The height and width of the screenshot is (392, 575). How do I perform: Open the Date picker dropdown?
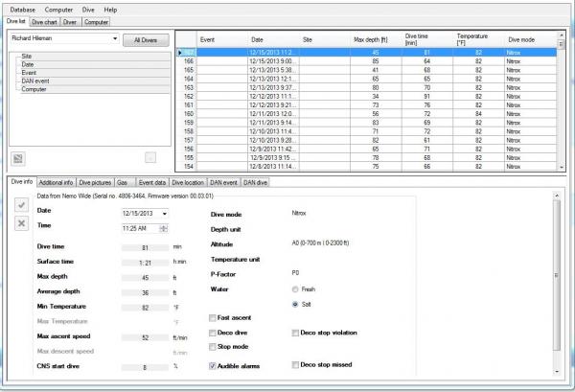164,212
